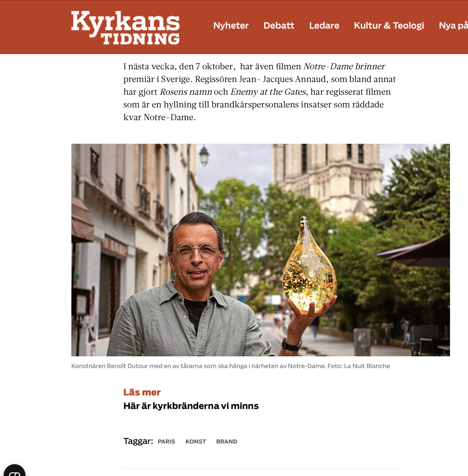Go to the Debatt section

click(279, 25)
